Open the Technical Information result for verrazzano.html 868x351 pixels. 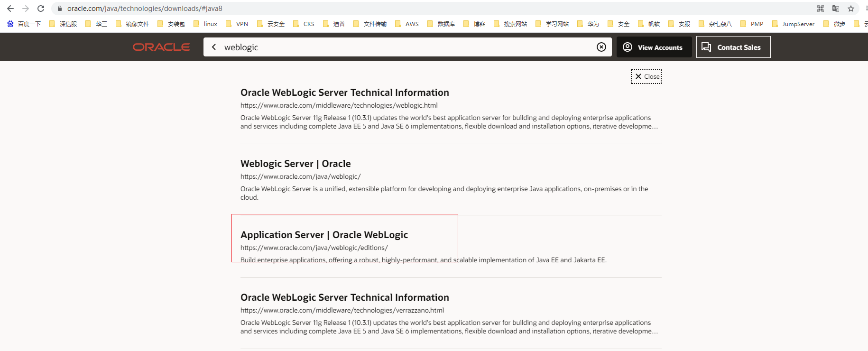coord(345,297)
